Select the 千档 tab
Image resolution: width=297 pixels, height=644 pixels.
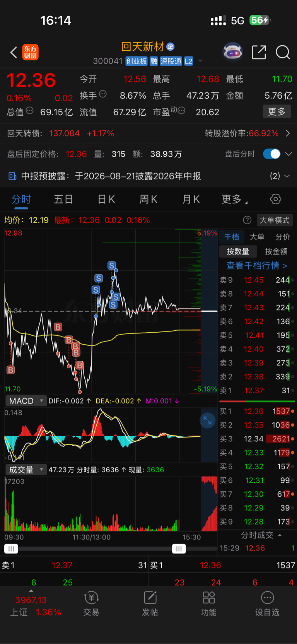coord(232,237)
